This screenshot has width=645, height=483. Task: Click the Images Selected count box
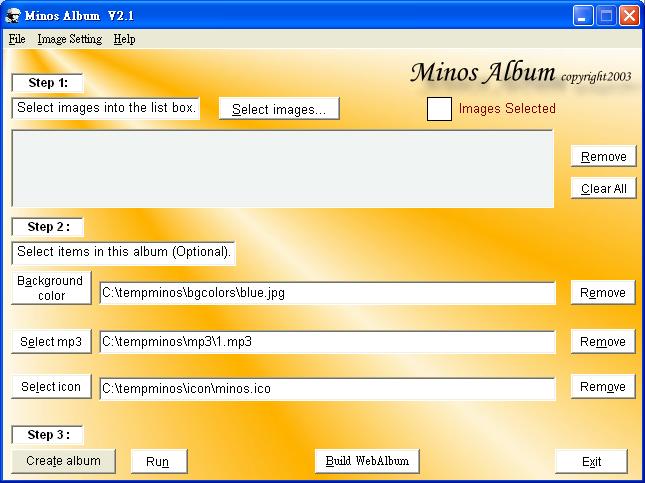pos(439,109)
